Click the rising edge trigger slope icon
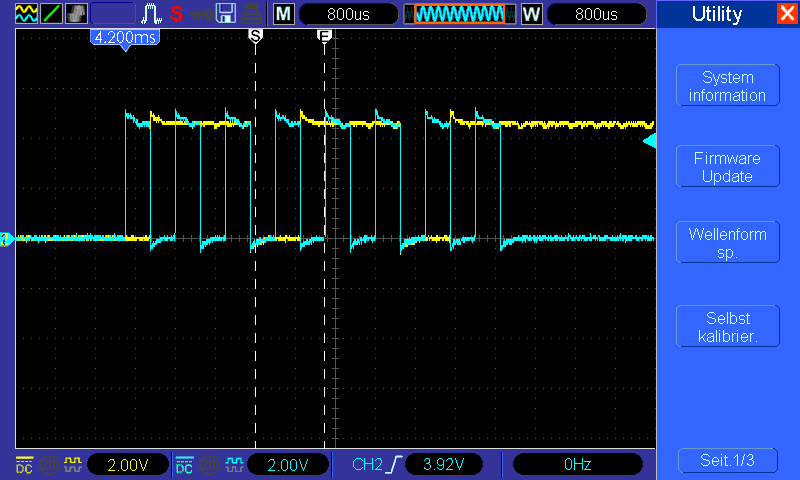800x480 pixels. tap(394, 464)
